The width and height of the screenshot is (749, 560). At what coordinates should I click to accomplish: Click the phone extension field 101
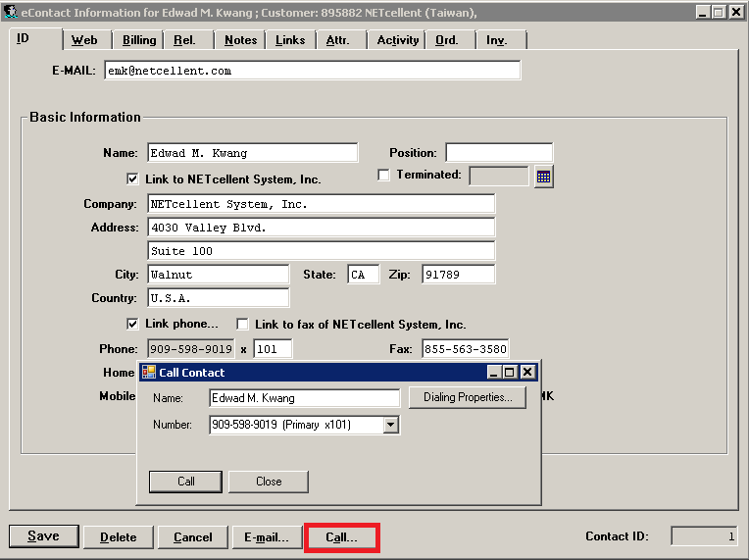[x=273, y=348]
